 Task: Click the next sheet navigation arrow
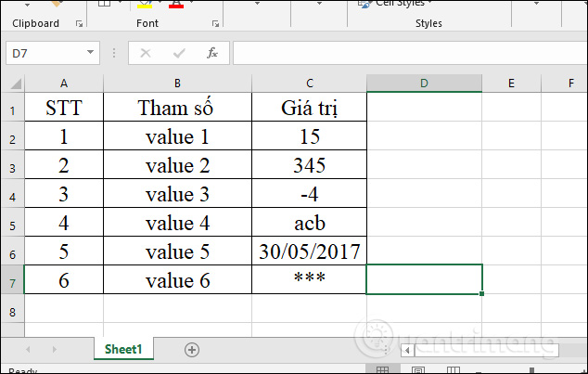point(55,350)
